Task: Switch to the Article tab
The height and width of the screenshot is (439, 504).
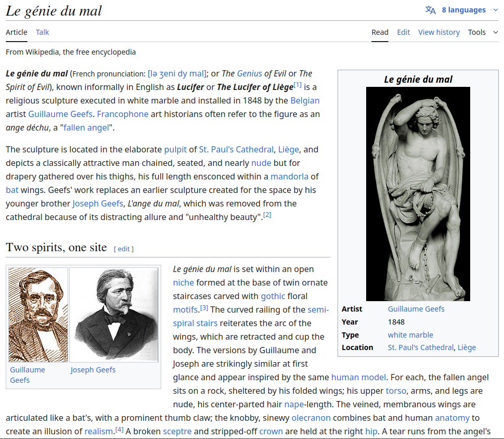Action: pyautogui.click(x=17, y=32)
